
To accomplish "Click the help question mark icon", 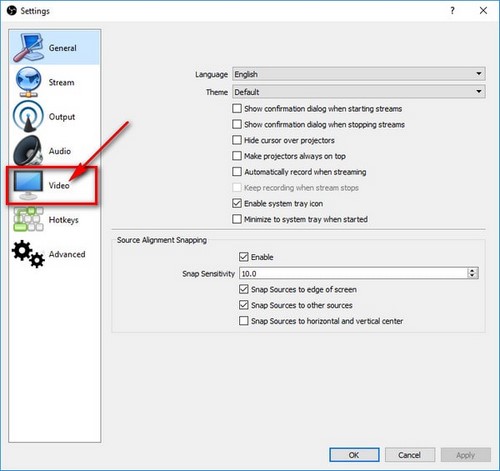I will (452, 11).
